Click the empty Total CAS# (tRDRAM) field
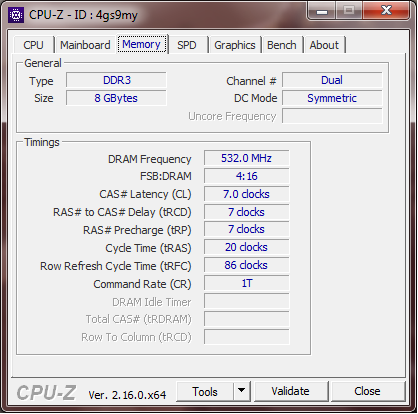 247,319
